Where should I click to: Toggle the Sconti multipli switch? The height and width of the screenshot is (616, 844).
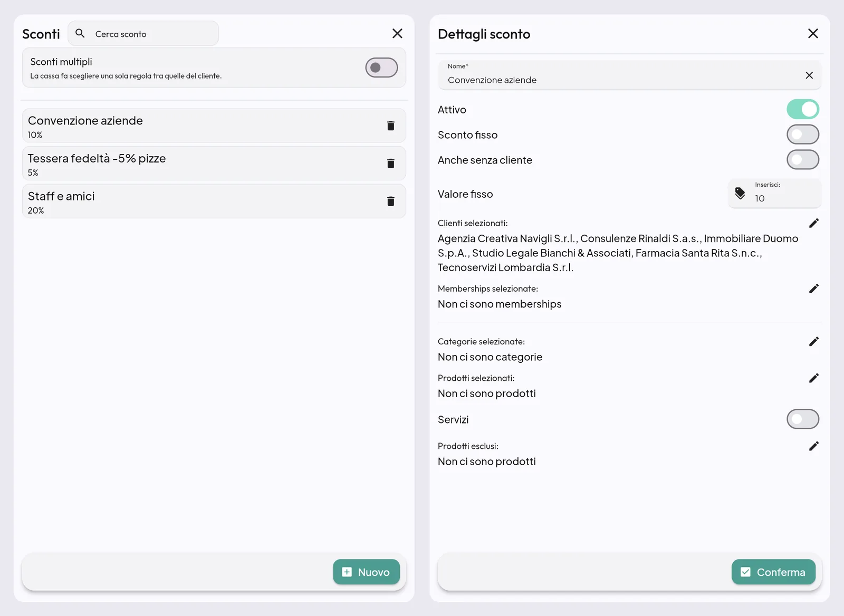tap(381, 68)
